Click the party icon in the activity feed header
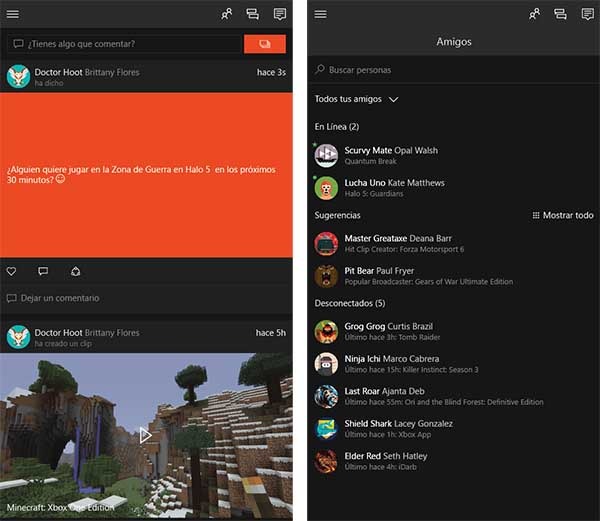Image resolution: width=600 pixels, height=521 pixels. pos(253,14)
